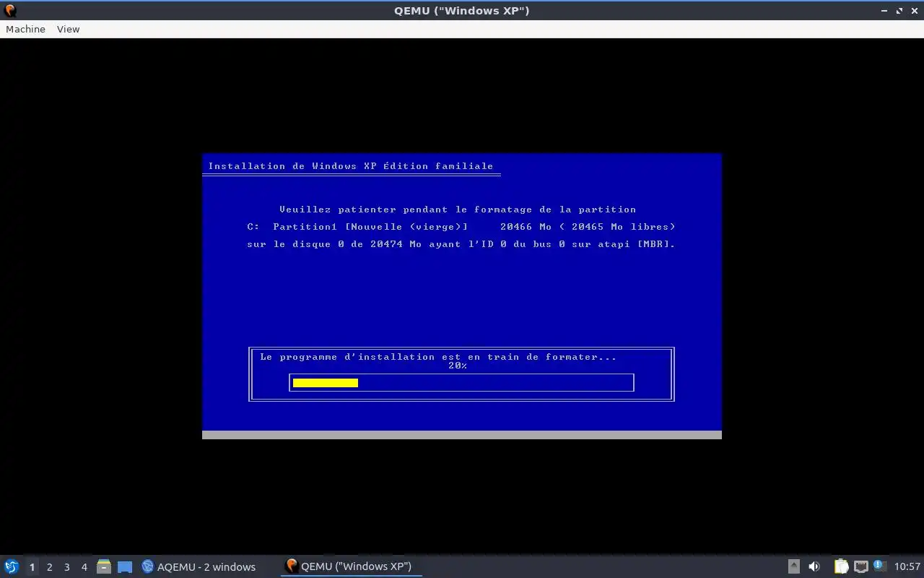Click 'Partition1 [Nouvelle (vierge)]' text
This screenshot has height=578, width=924.
(370, 227)
